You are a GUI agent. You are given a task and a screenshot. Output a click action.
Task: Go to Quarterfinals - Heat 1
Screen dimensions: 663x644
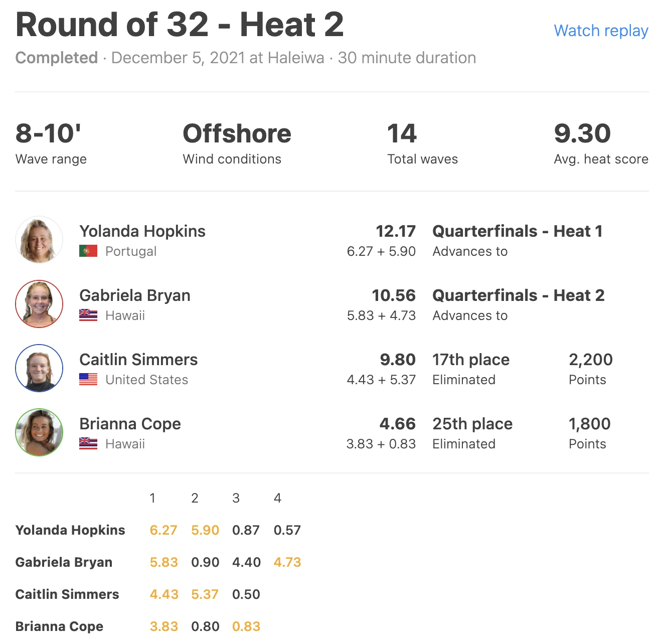click(517, 231)
